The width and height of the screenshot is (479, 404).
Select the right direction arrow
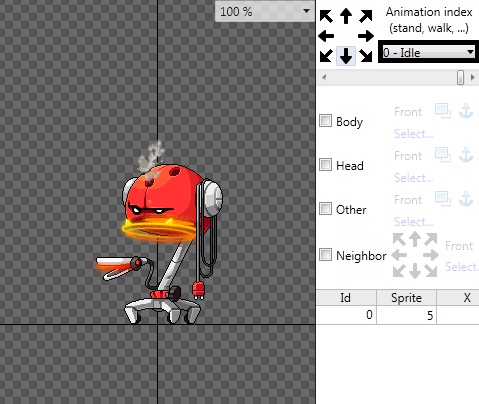coord(366,36)
